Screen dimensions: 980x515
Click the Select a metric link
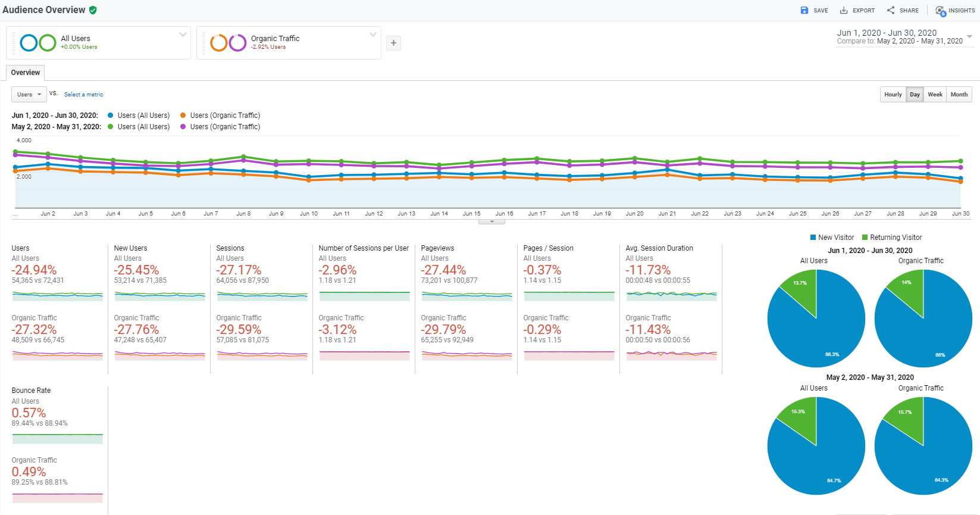[x=83, y=95]
